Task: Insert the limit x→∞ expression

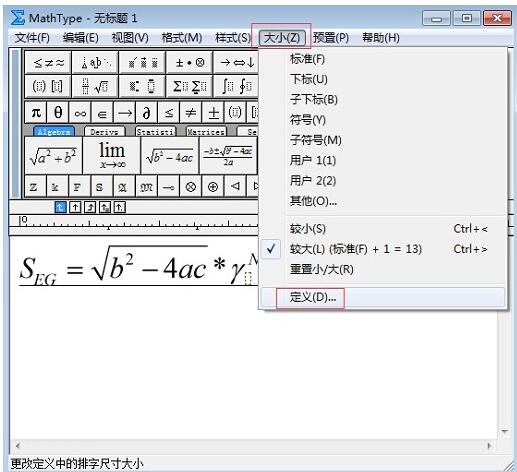Action: click(112, 155)
